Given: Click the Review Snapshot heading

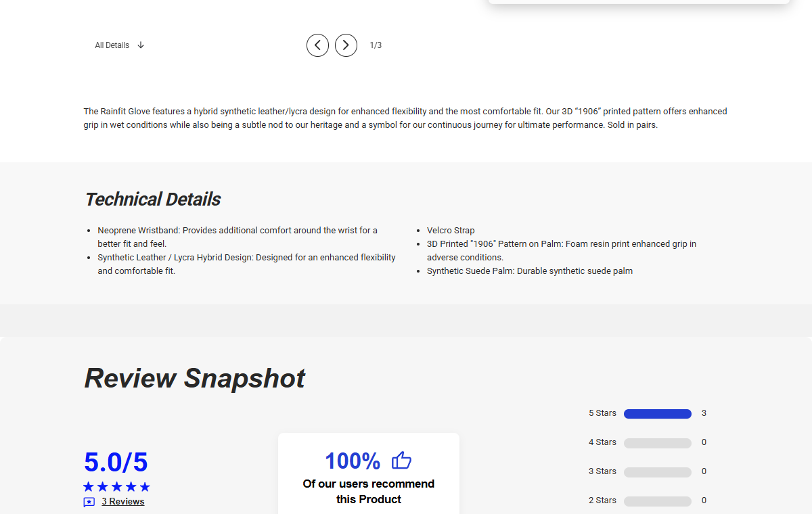Looking at the screenshot, I should 195,378.
